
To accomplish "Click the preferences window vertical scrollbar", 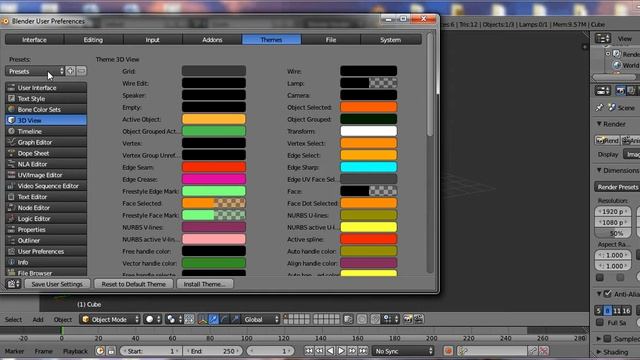I will 430,85.
